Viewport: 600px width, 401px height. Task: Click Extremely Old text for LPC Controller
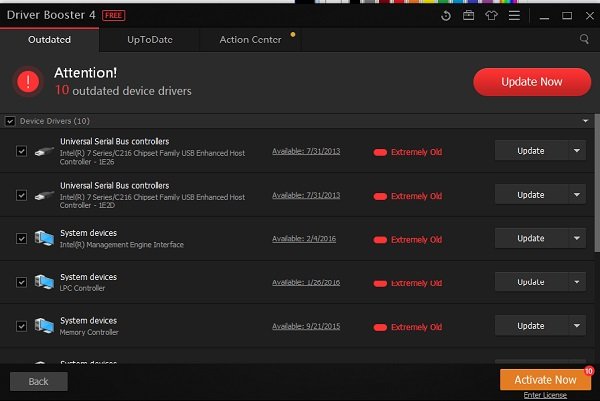click(x=416, y=283)
